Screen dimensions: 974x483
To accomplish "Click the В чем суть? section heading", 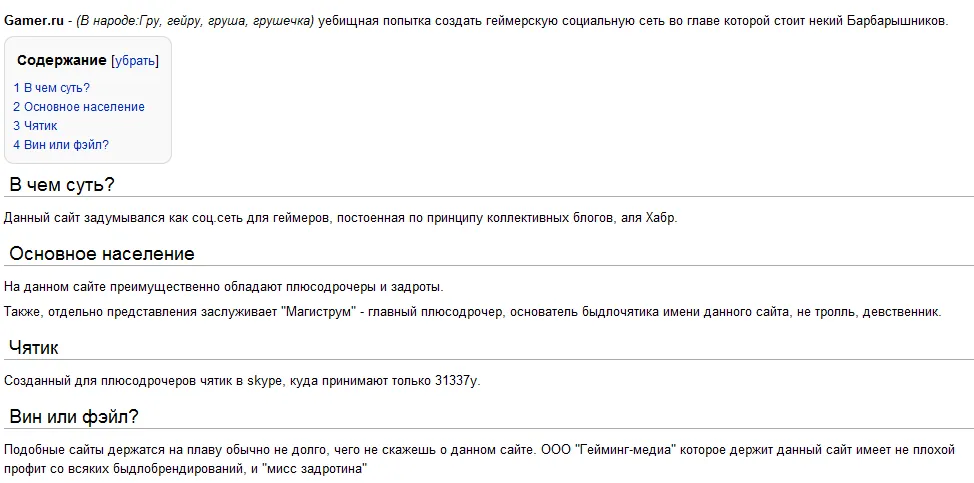I will pos(62,185).
